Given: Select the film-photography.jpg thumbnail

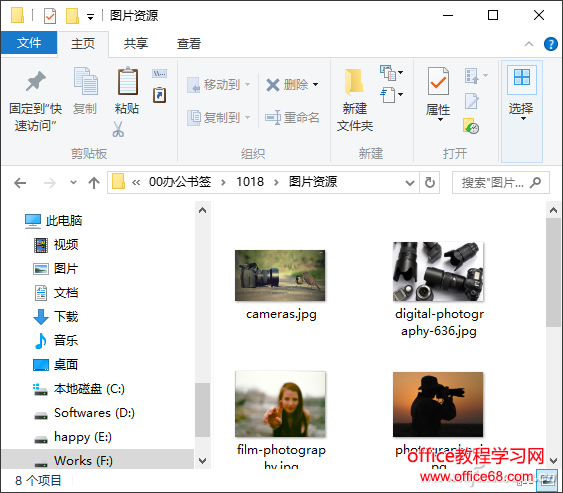Looking at the screenshot, I should pyautogui.click(x=280, y=404).
